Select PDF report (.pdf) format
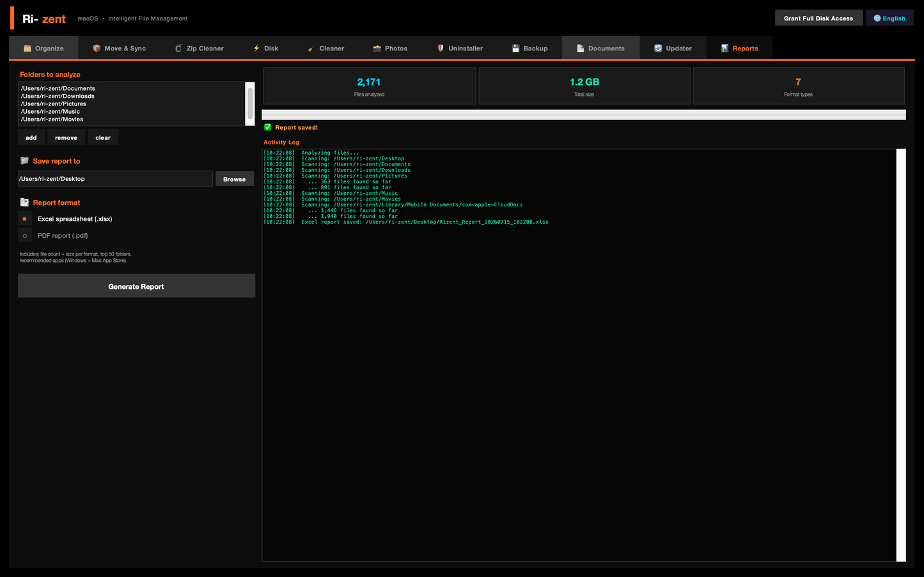The width and height of the screenshot is (924, 577). (54, 235)
